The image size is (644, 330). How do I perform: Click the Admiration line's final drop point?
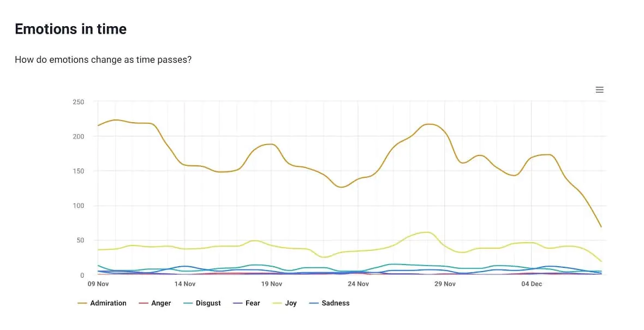coord(600,226)
